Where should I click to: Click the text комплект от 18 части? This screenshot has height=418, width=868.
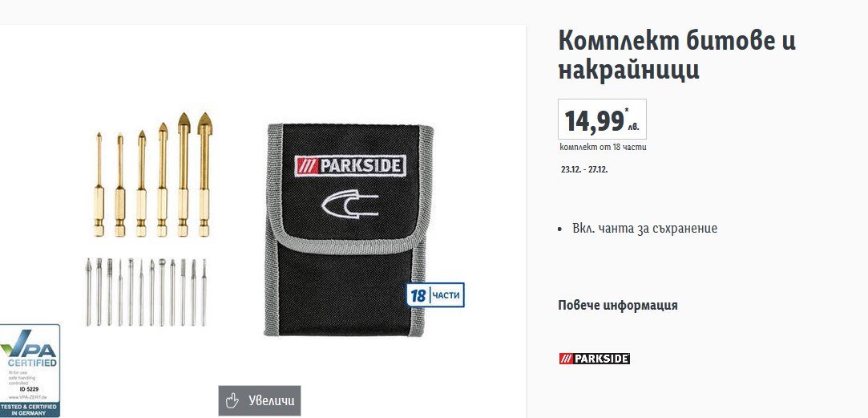point(603,148)
